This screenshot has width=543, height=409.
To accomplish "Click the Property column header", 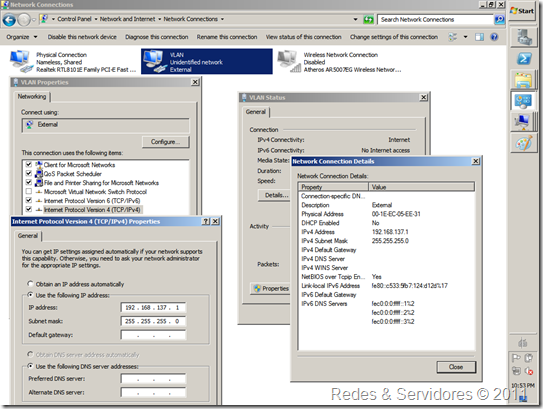I will point(333,187).
